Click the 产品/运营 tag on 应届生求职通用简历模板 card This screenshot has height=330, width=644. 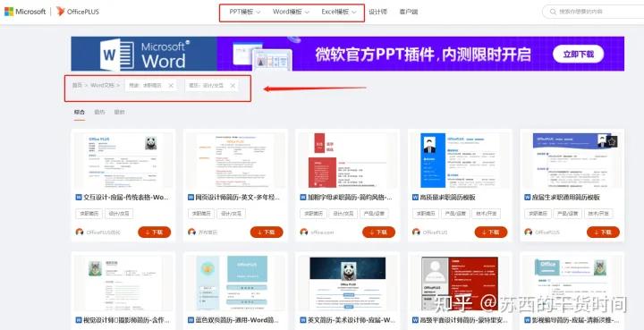point(568,214)
